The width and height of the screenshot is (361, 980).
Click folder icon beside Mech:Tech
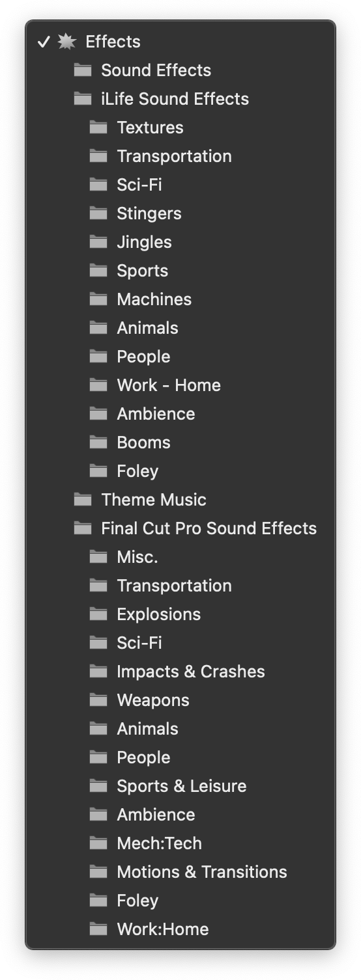(x=98, y=843)
